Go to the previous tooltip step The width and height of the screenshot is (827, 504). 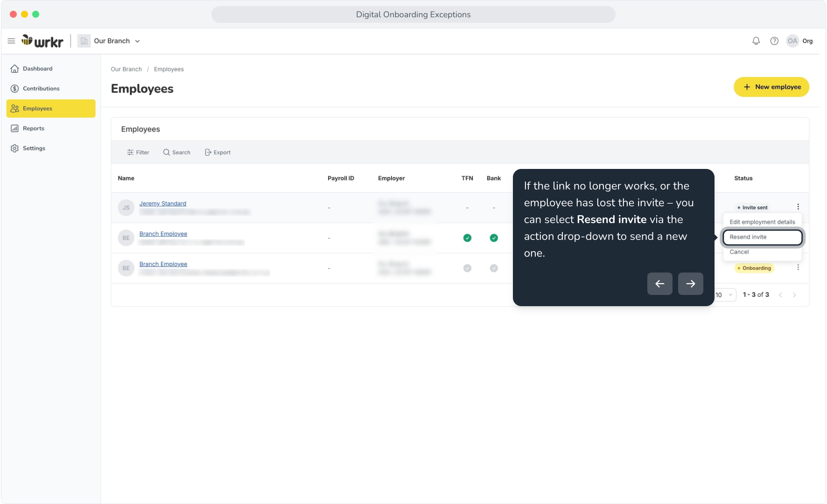coord(660,284)
